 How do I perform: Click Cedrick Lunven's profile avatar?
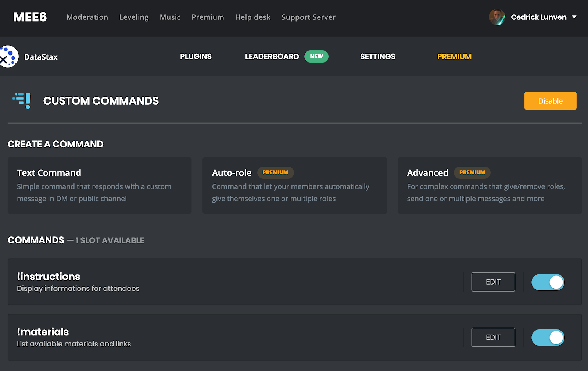pyautogui.click(x=497, y=17)
